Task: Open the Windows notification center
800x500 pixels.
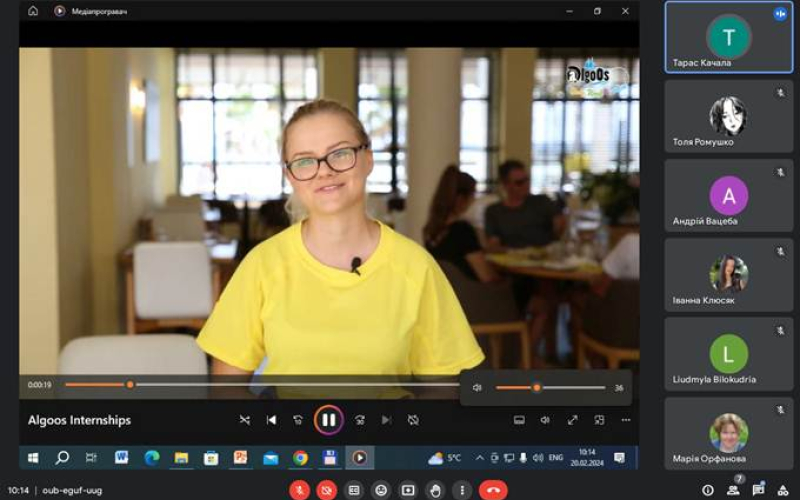Action: (619, 458)
